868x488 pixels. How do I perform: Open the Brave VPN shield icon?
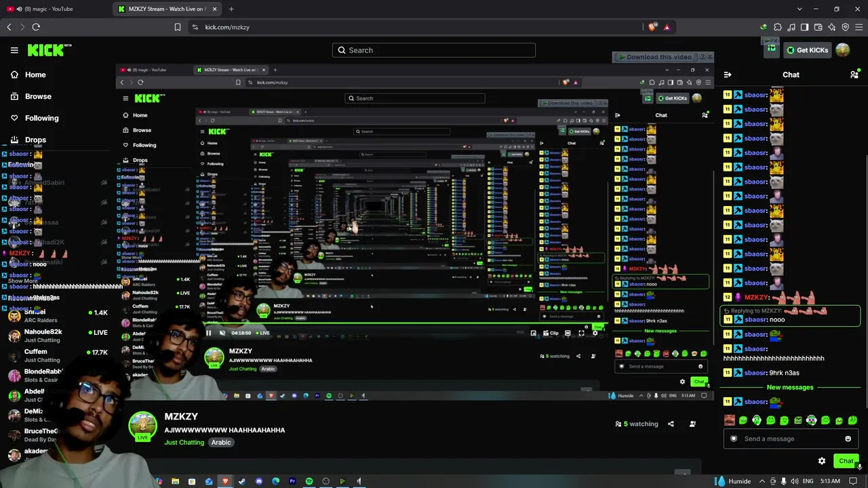click(x=845, y=27)
